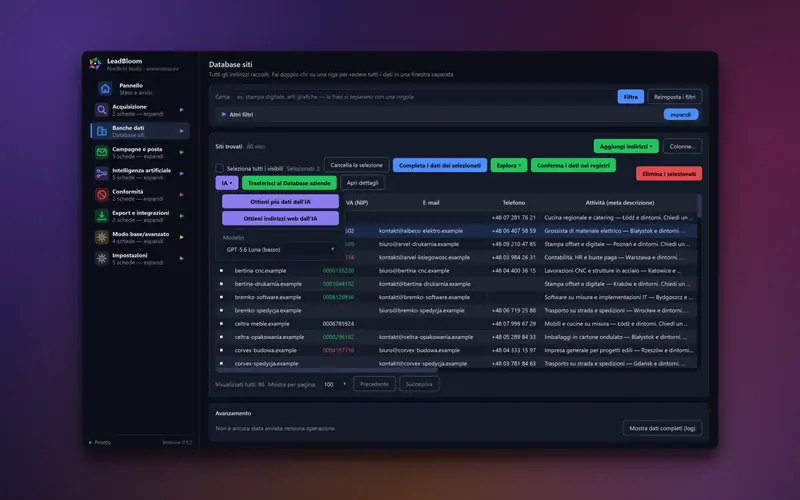The width and height of the screenshot is (800, 500).
Task: Expand the Campagne e posta arrow
Action: [x=182, y=152]
